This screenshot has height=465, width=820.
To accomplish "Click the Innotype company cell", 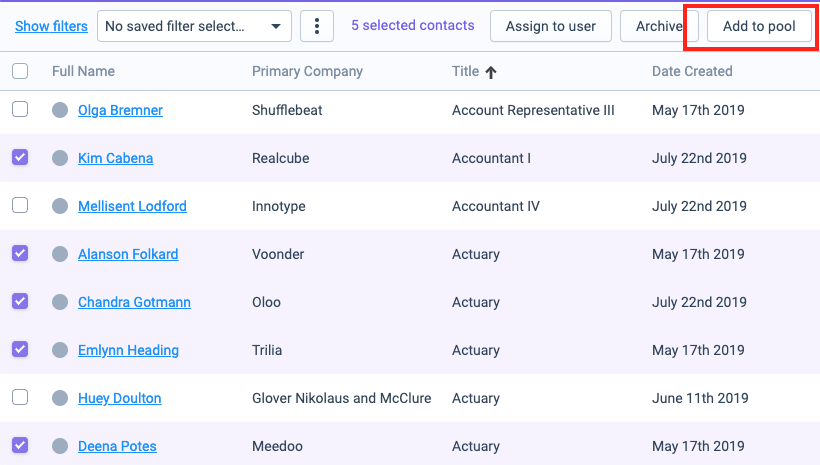I will point(279,207).
